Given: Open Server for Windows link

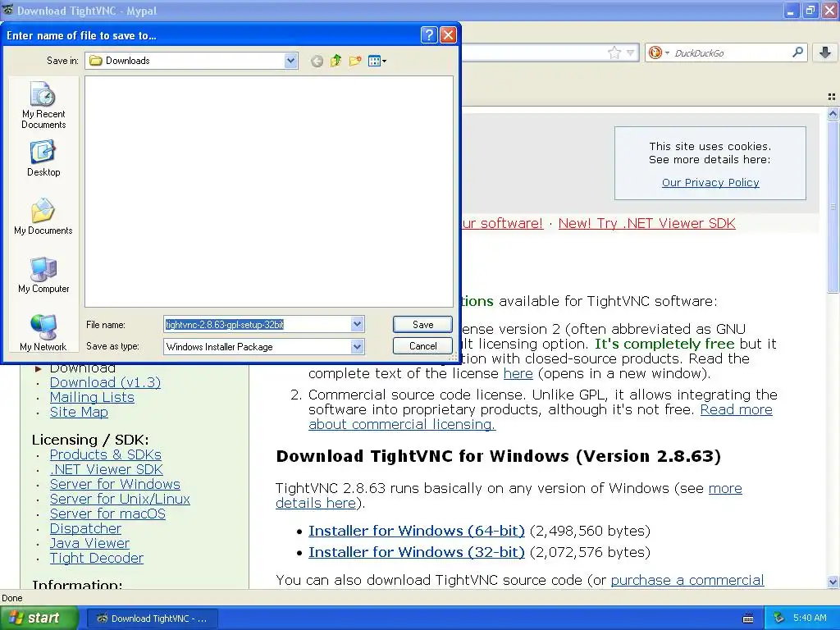Looking at the screenshot, I should (115, 484).
